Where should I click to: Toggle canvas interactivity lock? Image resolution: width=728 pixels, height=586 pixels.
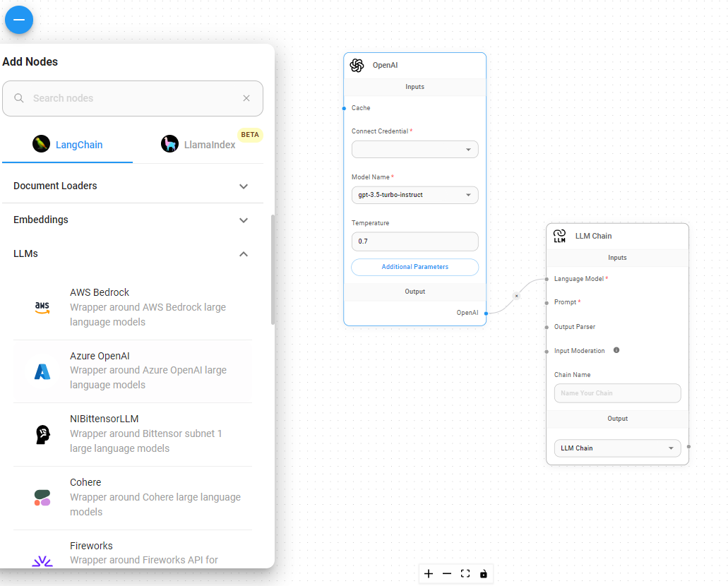point(483,574)
